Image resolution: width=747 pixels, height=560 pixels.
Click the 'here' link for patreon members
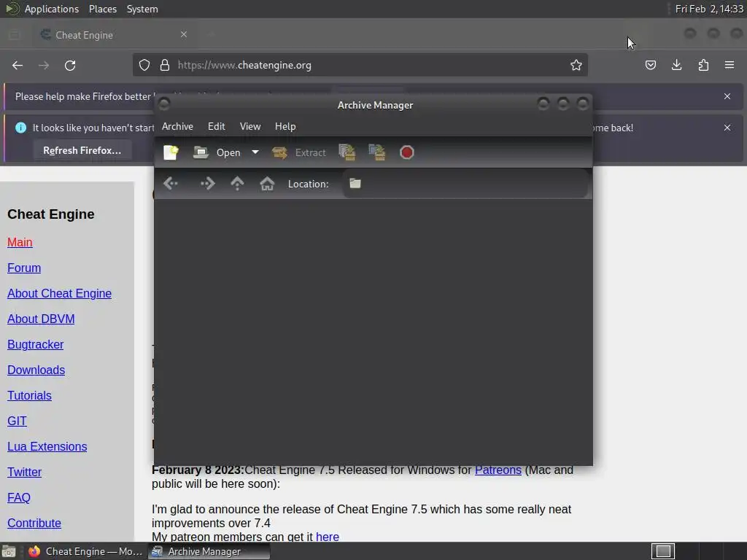[x=328, y=537]
